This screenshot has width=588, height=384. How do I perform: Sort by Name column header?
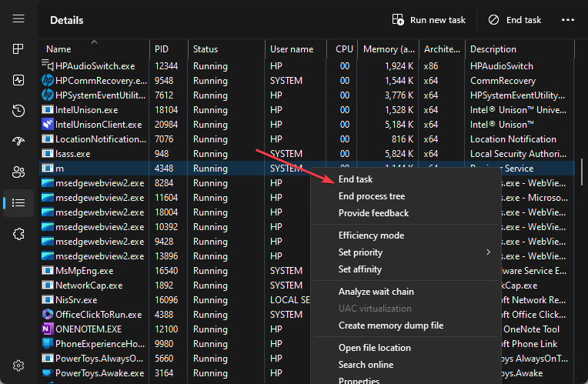(95, 49)
